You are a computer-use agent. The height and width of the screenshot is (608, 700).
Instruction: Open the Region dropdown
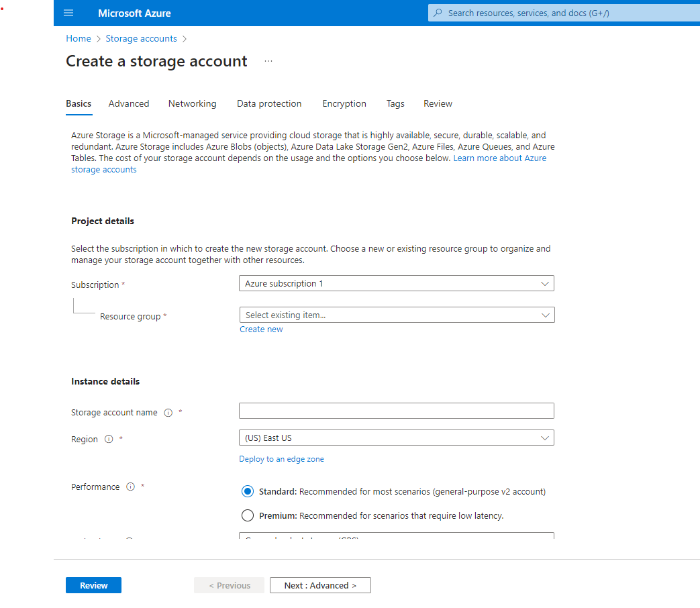coord(397,438)
